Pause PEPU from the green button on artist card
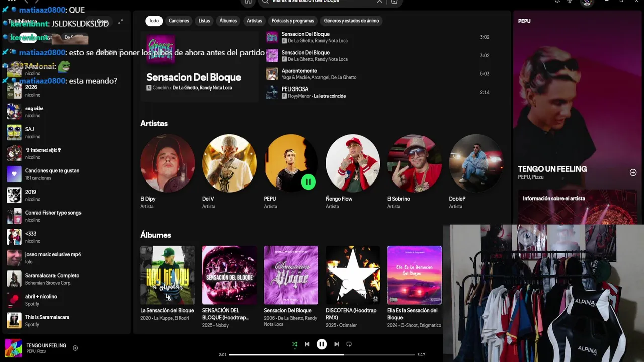The height and width of the screenshot is (362, 644). coord(308,182)
